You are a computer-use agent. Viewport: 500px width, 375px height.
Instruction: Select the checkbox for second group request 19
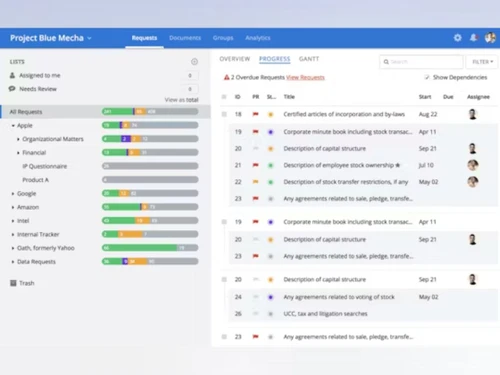pos(224,222)
